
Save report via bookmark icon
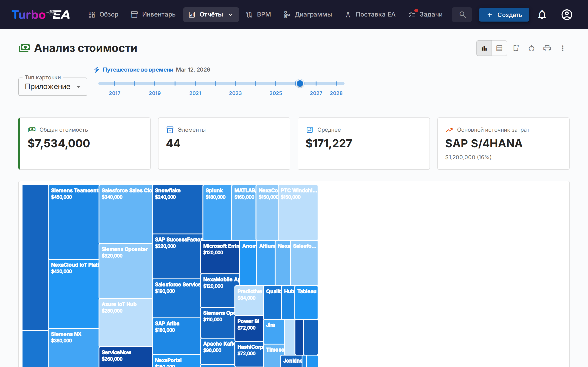[516, 48]
